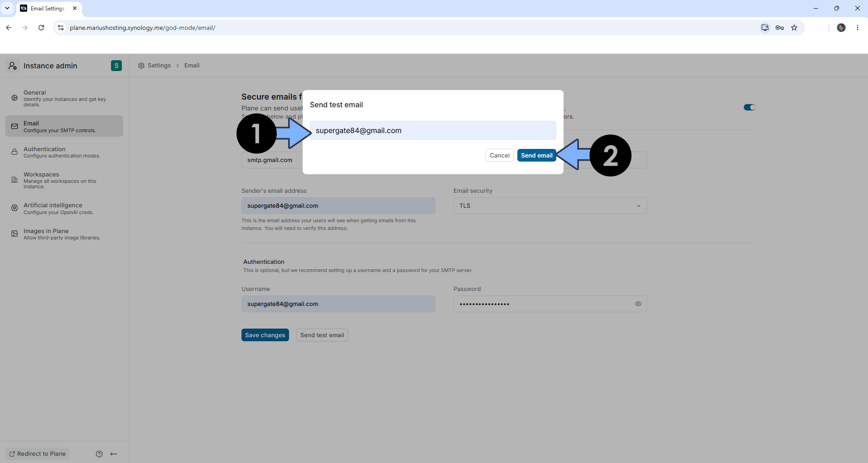This screenshot has width=868, height=463.
Task: Click the Settings breadcrumb gear icon
Action: [x=141, y=66]
